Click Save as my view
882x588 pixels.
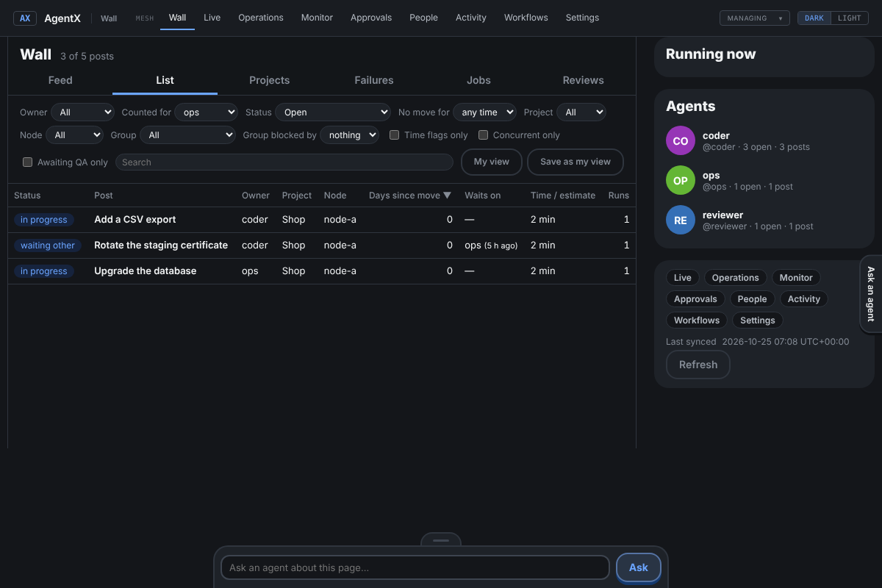coord(576,162)
